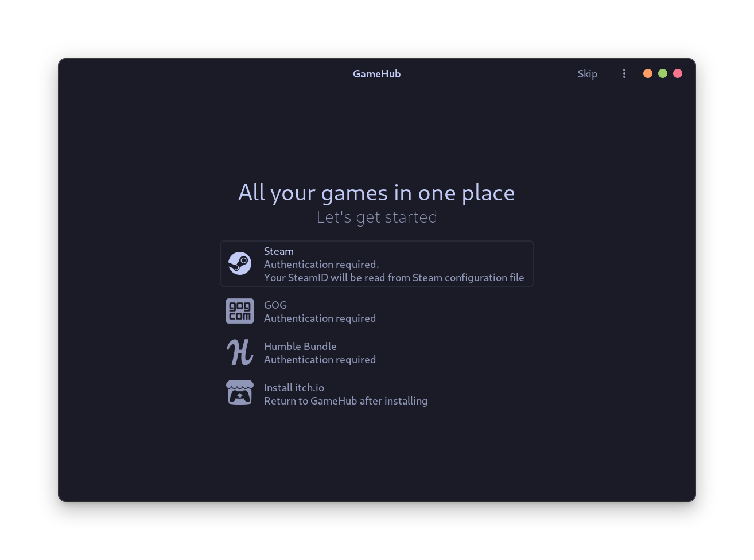This screenshot has height=560, width=754.
Task: Click the itch.io storefront icon
Action: [240, 392]
